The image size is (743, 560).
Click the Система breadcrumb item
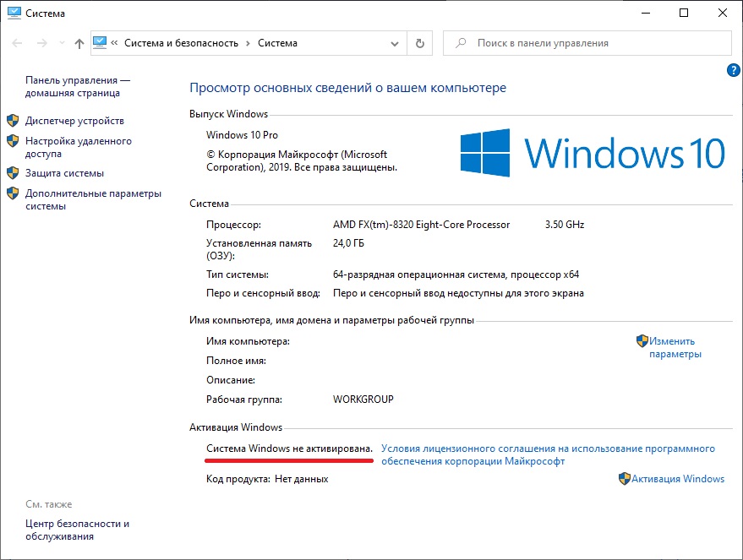[x=278, y=43]
